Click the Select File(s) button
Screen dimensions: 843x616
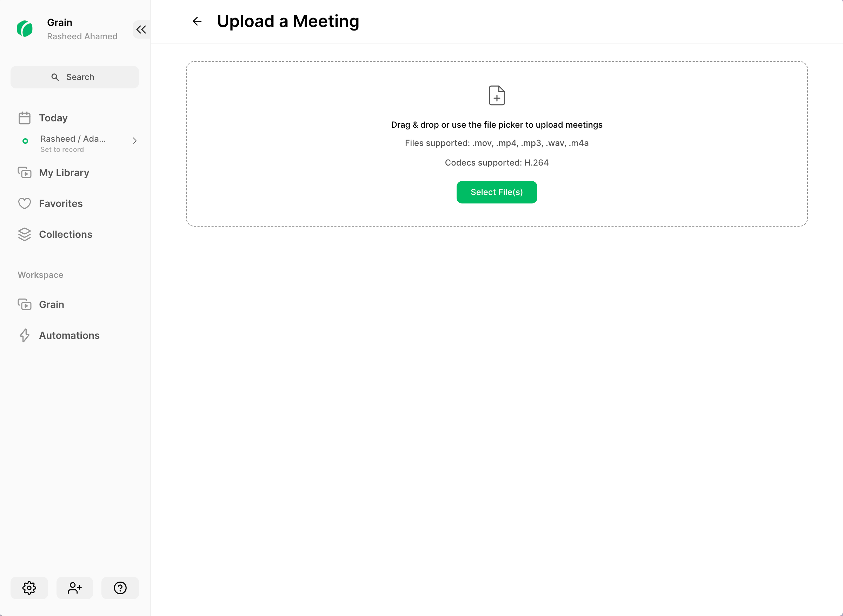[x=497, y=192]
